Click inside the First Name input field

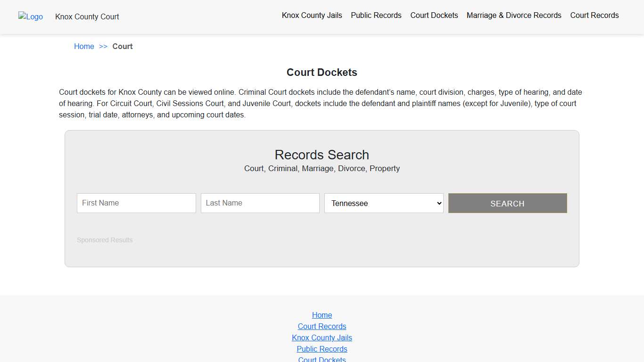point(136,203)
